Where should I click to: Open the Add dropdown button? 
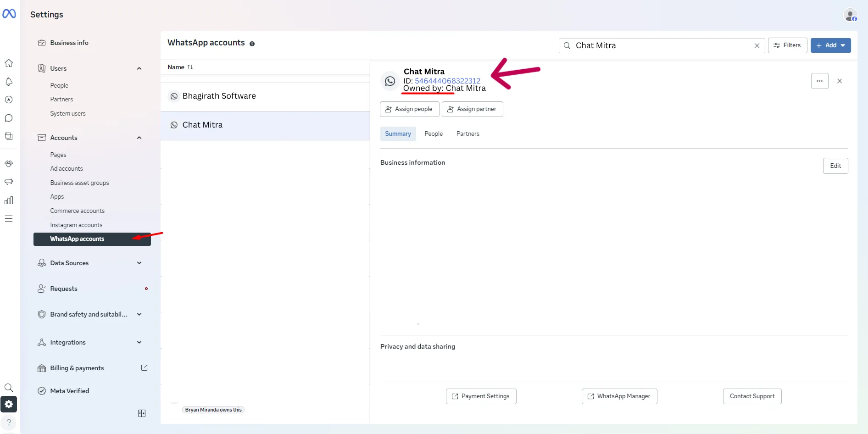[x=830, y=45]
